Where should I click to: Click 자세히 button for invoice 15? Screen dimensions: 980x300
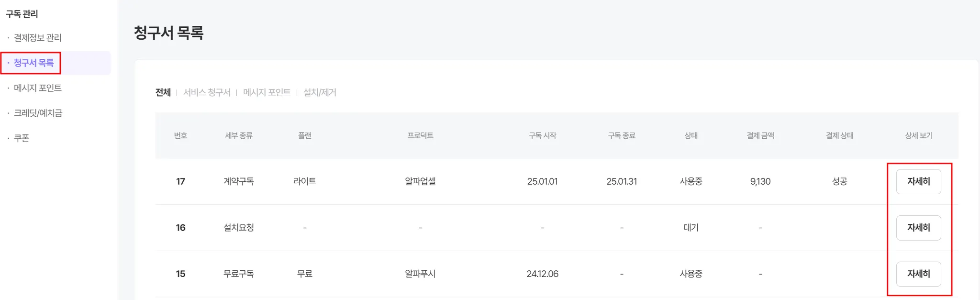918,274
